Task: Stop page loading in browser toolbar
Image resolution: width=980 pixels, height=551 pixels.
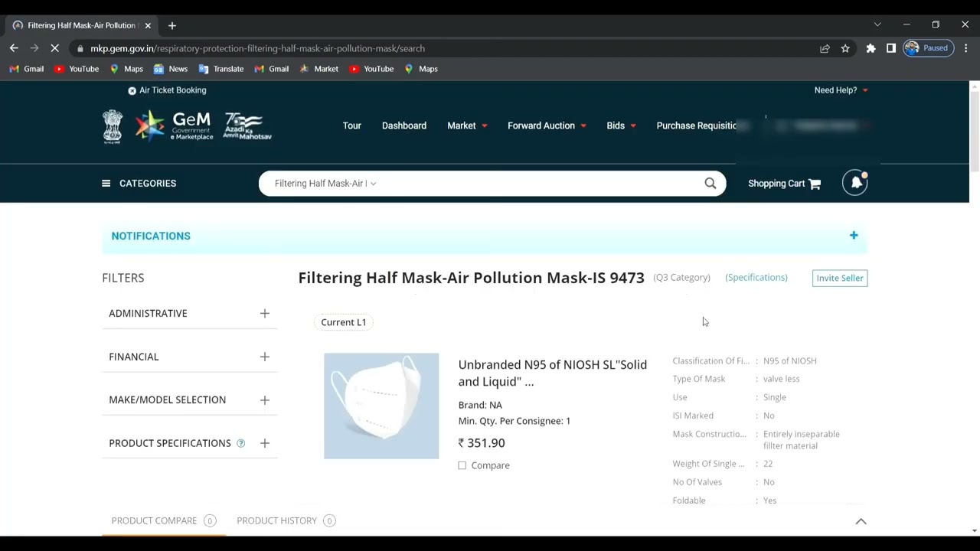Action: point(55,48)
